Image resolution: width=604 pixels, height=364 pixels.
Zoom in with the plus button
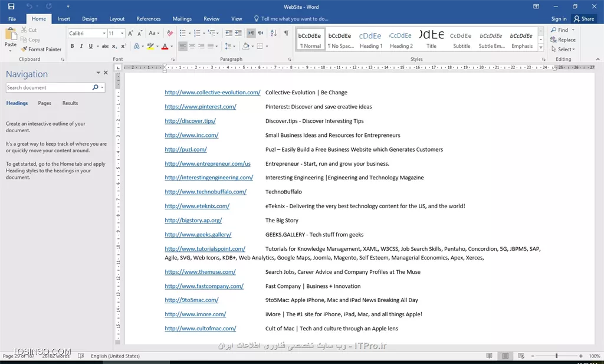click(581, 356)
